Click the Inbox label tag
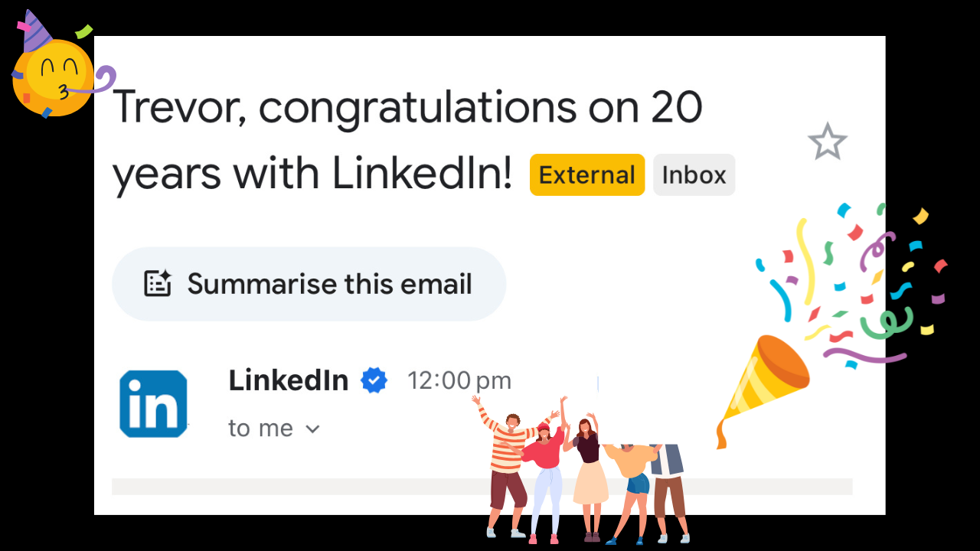 pos(694,175)
